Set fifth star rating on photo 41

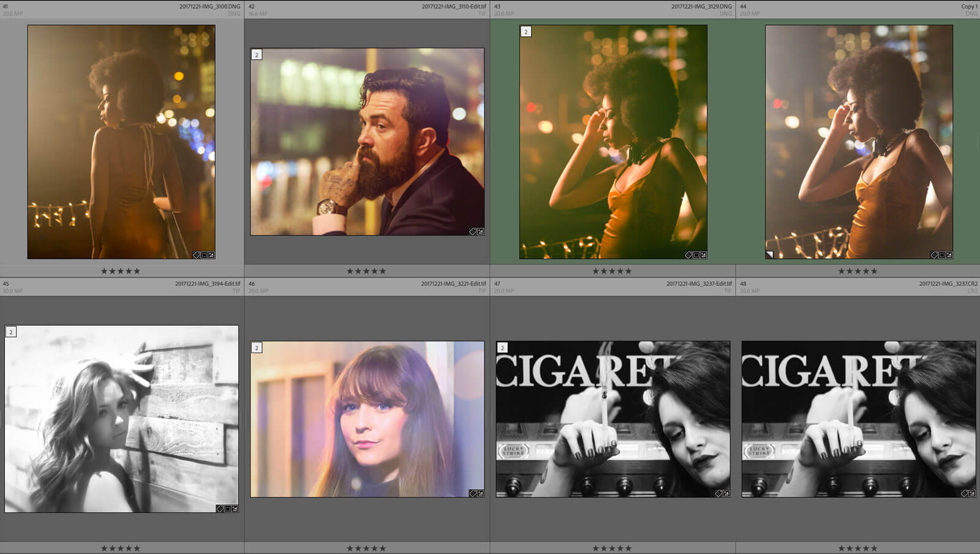click(137, 271)
